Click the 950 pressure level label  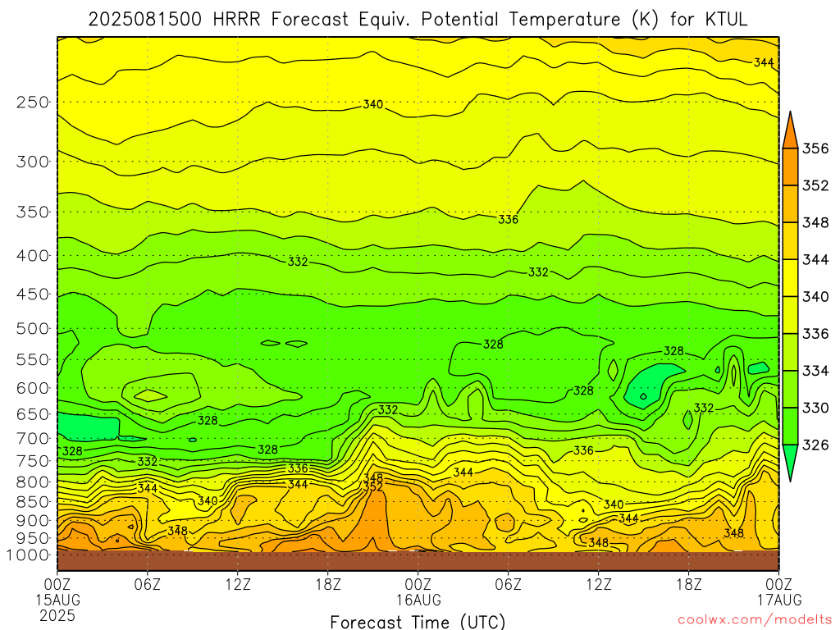33,538
